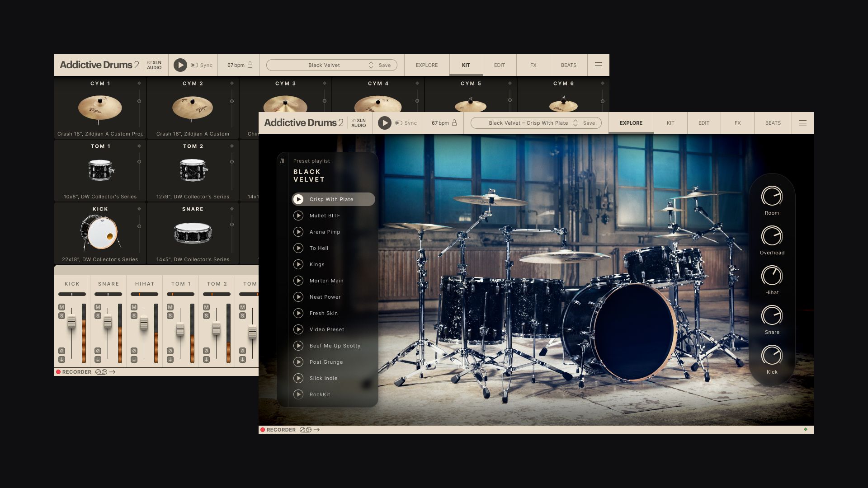Solo the KICK mixer channel
This screenshot has width=868, height=488.
61,315
